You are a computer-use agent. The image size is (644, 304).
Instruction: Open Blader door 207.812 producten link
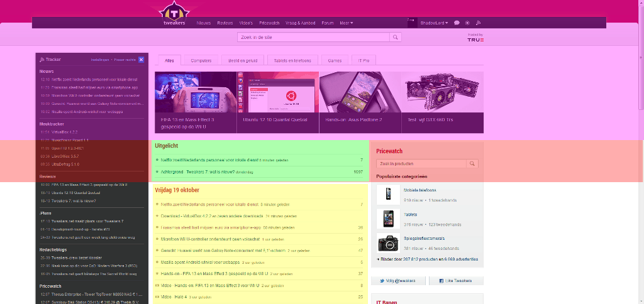427,259
